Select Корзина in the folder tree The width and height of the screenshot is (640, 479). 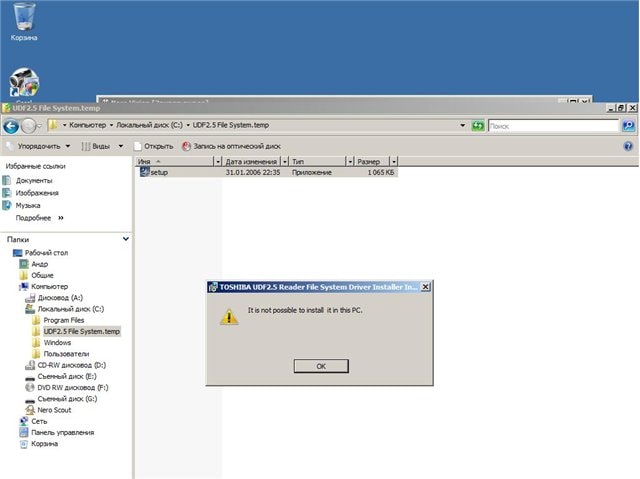coord(39,444)
